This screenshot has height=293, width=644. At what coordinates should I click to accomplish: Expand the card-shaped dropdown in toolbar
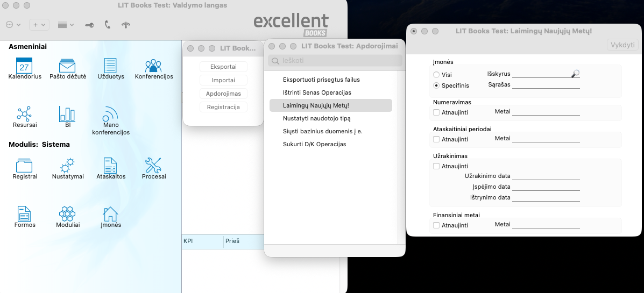(x=66, y=25)
